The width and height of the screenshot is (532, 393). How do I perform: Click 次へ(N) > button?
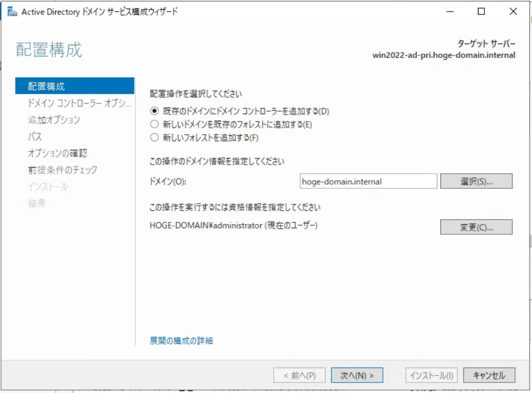click(357, 375)
